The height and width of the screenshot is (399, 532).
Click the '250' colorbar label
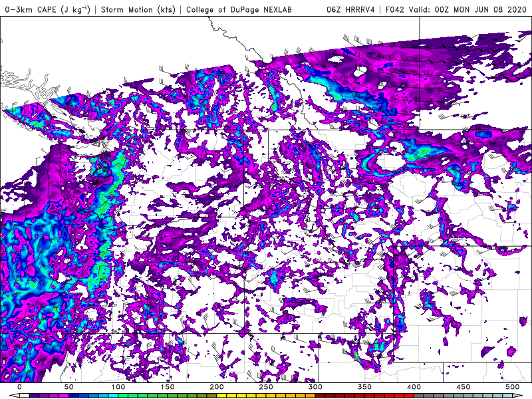pos(266,387)
